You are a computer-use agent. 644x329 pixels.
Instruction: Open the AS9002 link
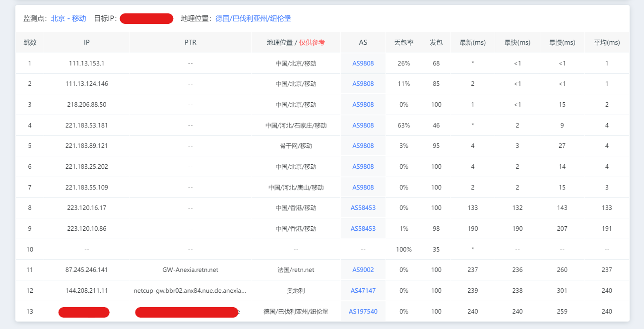363,270
